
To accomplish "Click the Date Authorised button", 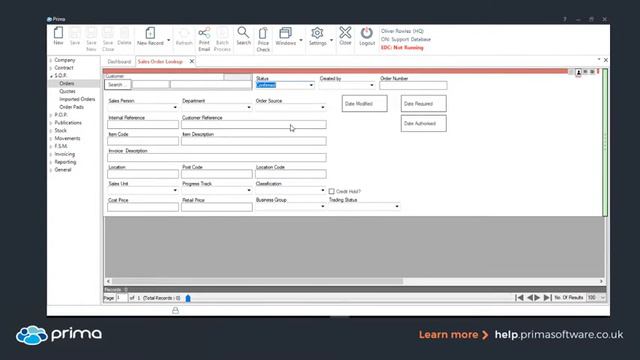I will coord(424,123).
